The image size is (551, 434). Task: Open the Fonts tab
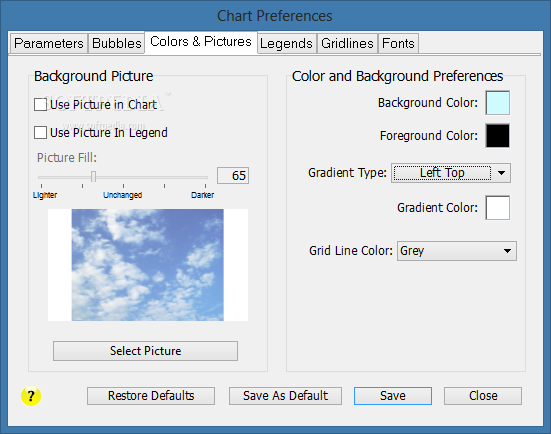(398, 44)
